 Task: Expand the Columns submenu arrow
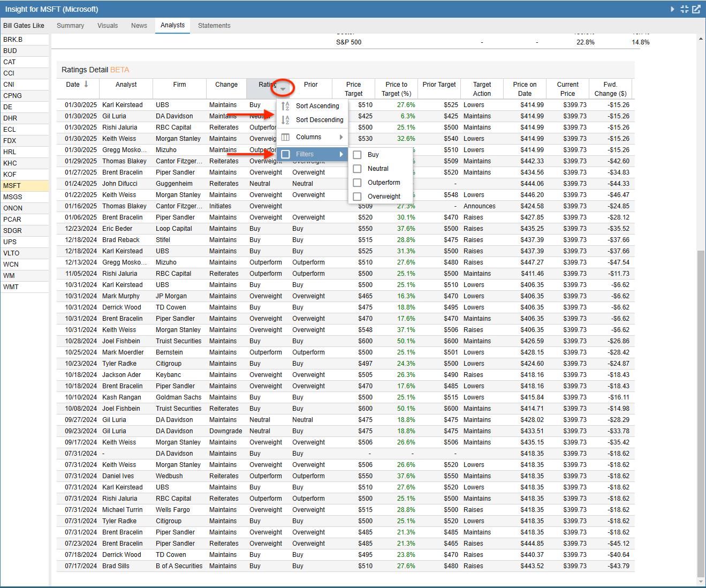(341, 137)
